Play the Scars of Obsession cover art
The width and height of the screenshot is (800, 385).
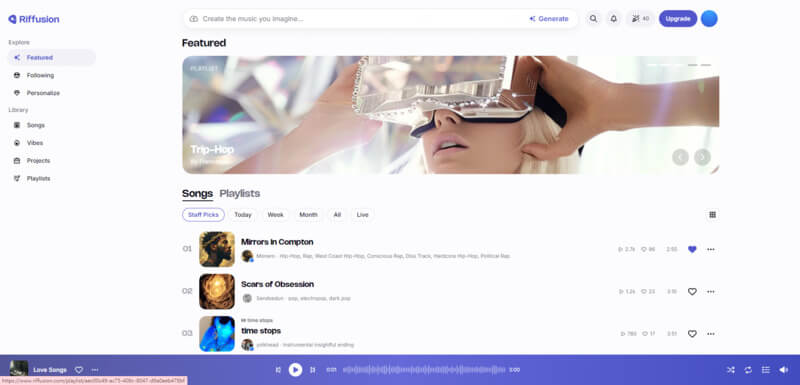217,291
